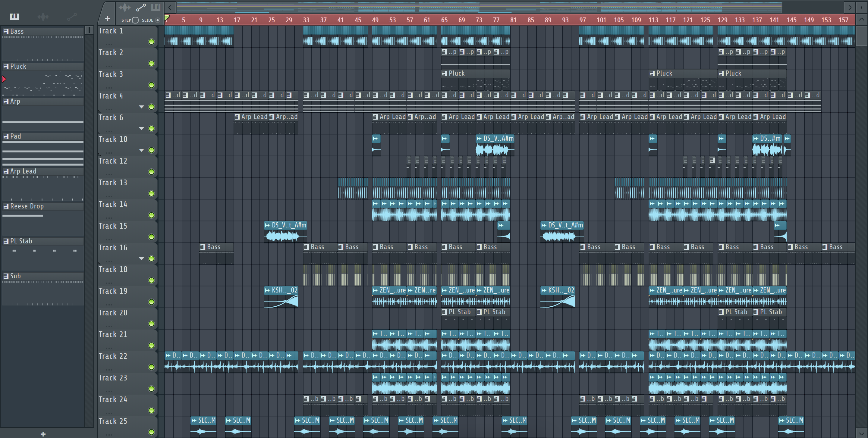Click the up arrow of the vertical scrollbar
Screen dimensions: 868x438
pos(861,19)
